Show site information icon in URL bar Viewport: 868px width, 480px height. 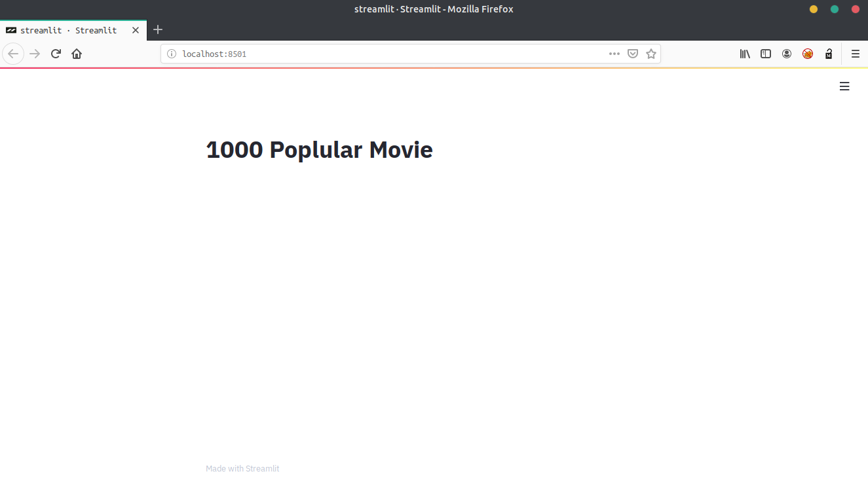pyautogui.click(x=172, y=54)
